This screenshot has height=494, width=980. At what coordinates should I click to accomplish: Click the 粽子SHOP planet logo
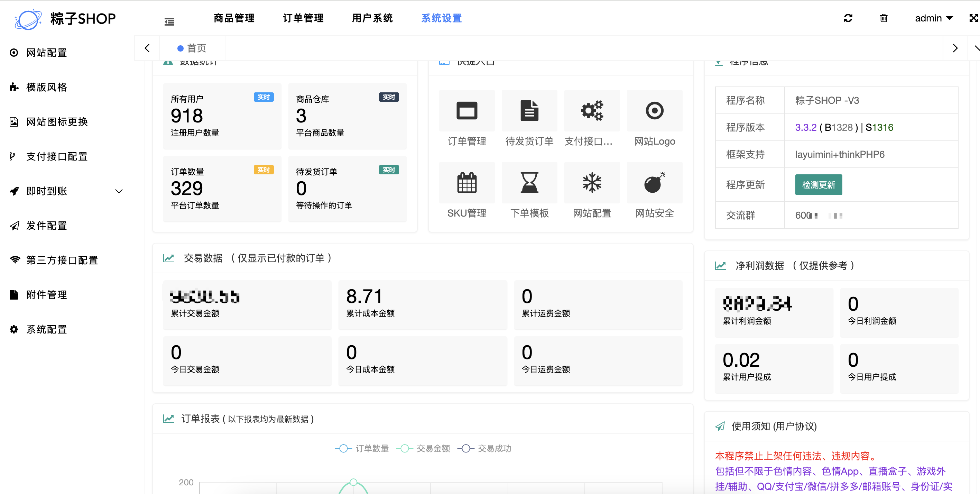(28, 19)
